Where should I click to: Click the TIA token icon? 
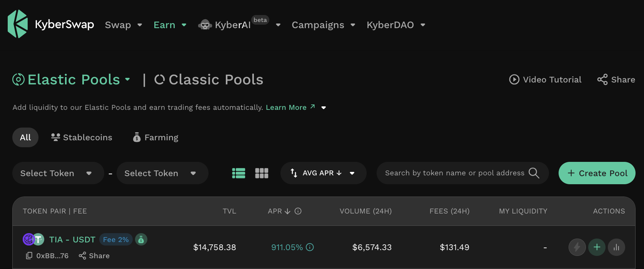28,239
